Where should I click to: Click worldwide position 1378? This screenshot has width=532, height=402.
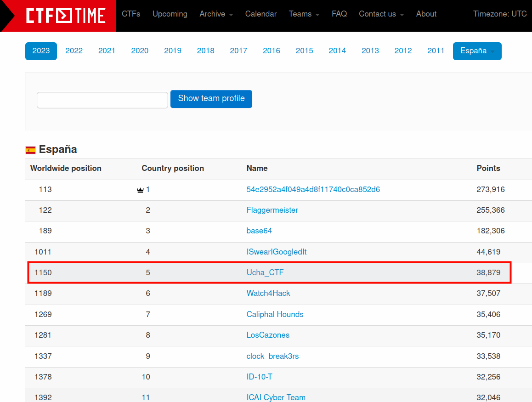coord(43,377)
